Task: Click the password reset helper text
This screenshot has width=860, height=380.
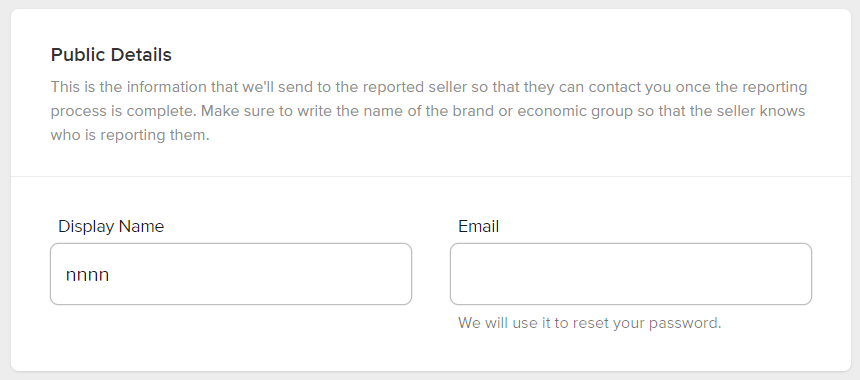Action: click(590, 323)
